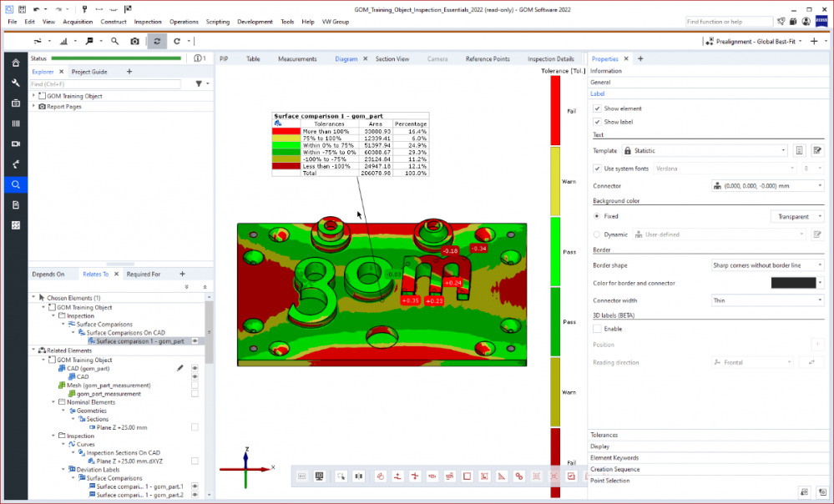This screenshot has width=834, height=504.
Task: Click the edit template icon beside Statistic
Action: pyautogui.click(x=817, y=150)
